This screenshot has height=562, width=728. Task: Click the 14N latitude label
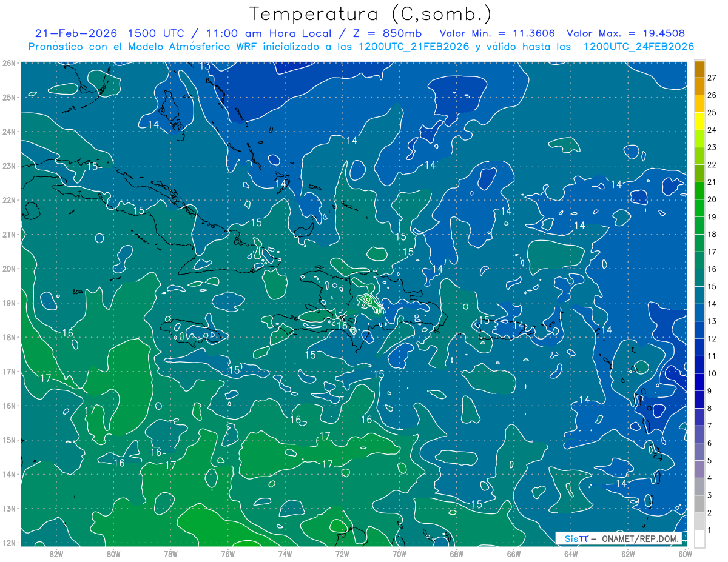point(8,474)
